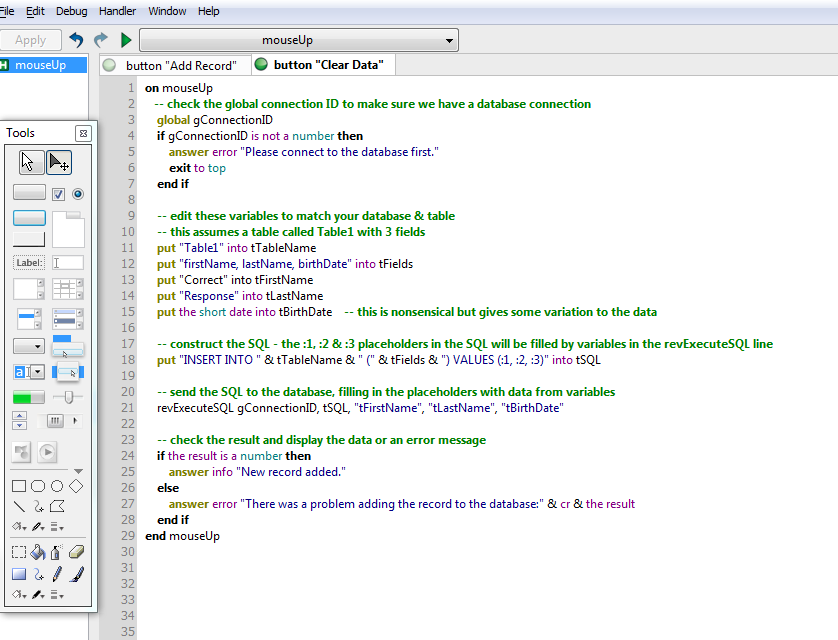Select the rectangle graphic tool
Viewport: 838px width, 640px height.
(19, 486)
